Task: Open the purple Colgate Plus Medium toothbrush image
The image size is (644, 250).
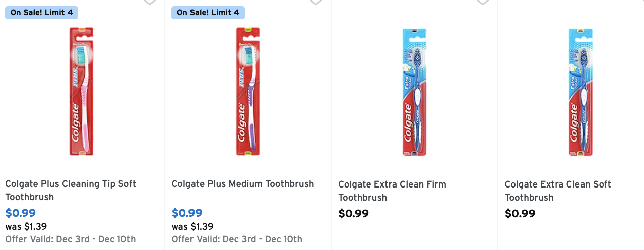Action: click(x=248, y=91)
